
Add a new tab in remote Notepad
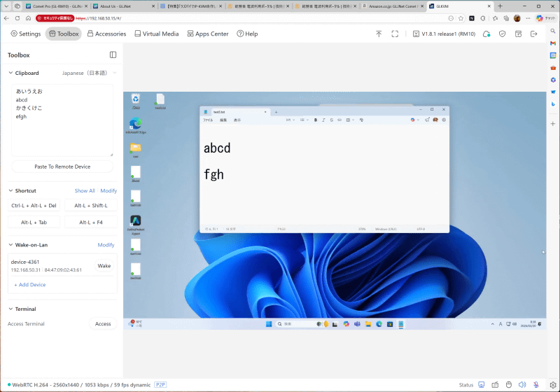pos(276,112)
